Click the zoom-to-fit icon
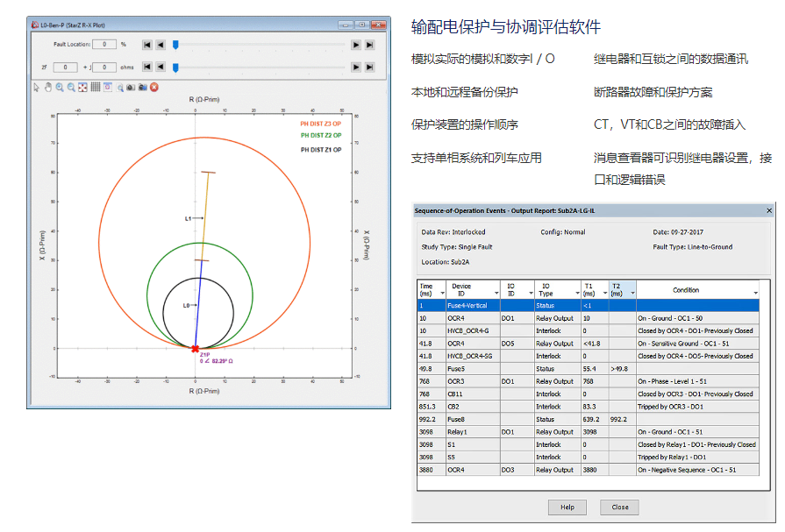785x532 pixels. click(x=83, y=87)
